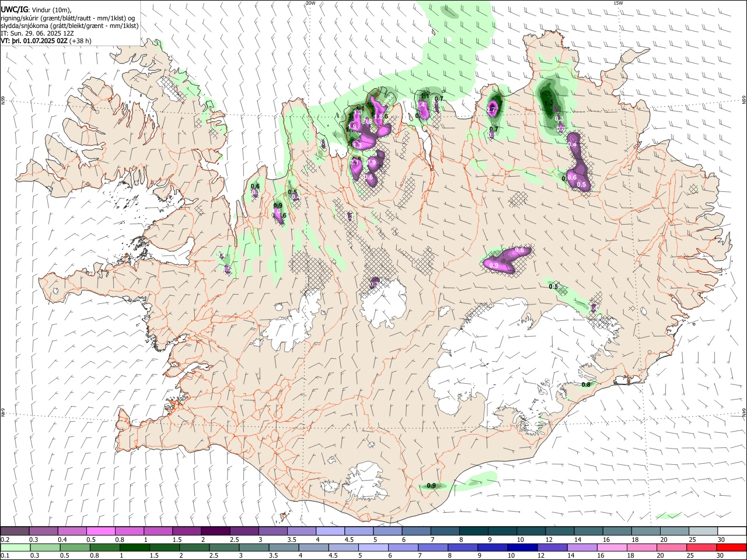
Task: Pick the darkest green swatch in lower legend
Action: pos(134,547)
